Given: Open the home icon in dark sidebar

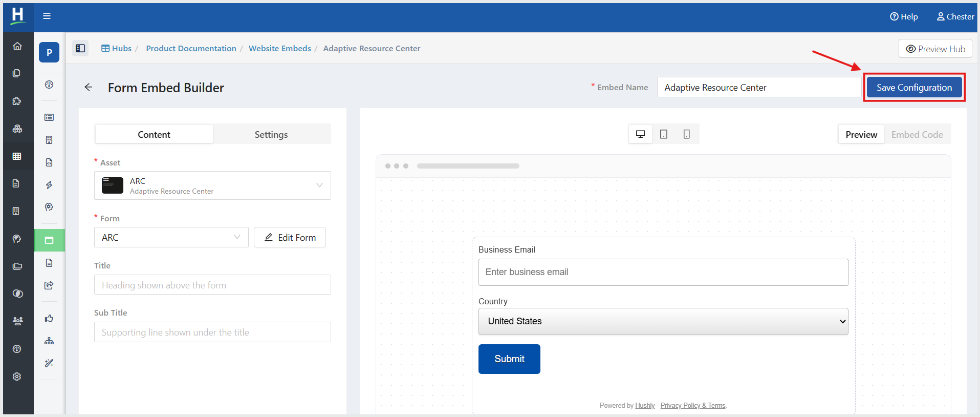Looking at the screenshot, I should [17, 46].
